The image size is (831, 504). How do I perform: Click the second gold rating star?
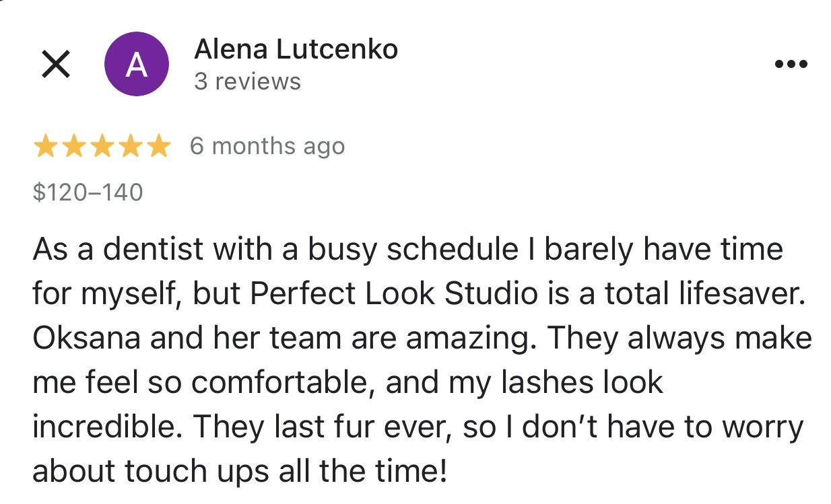[73, 146]
